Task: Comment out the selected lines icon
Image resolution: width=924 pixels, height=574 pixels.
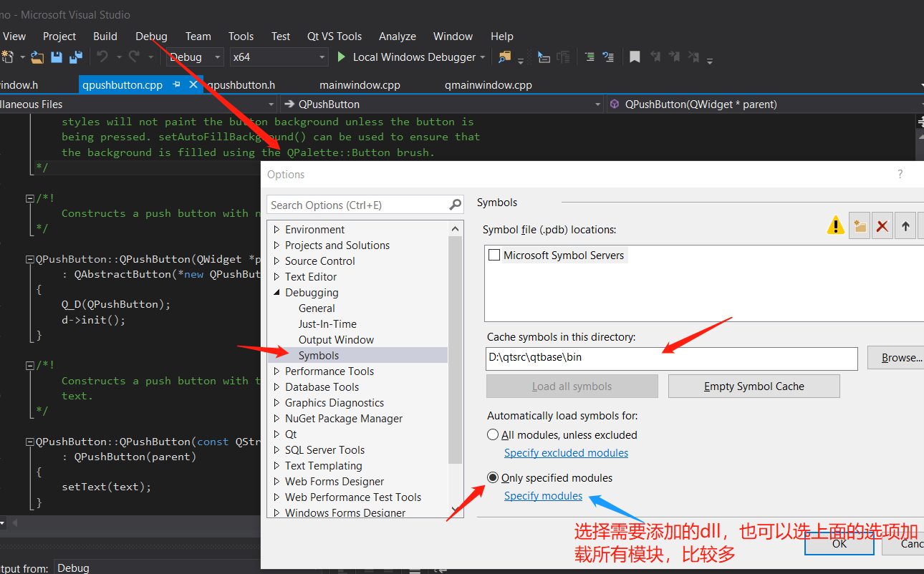Action: [589, 57]
